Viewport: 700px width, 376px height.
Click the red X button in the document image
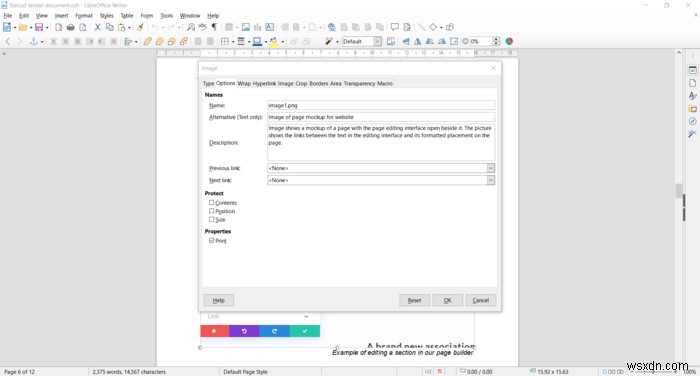coord(214,331)
